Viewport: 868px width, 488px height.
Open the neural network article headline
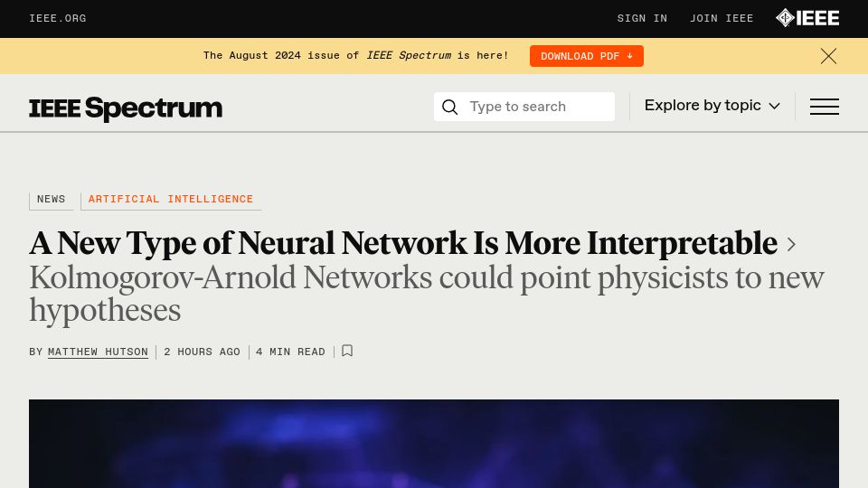[x=403, y=243]
